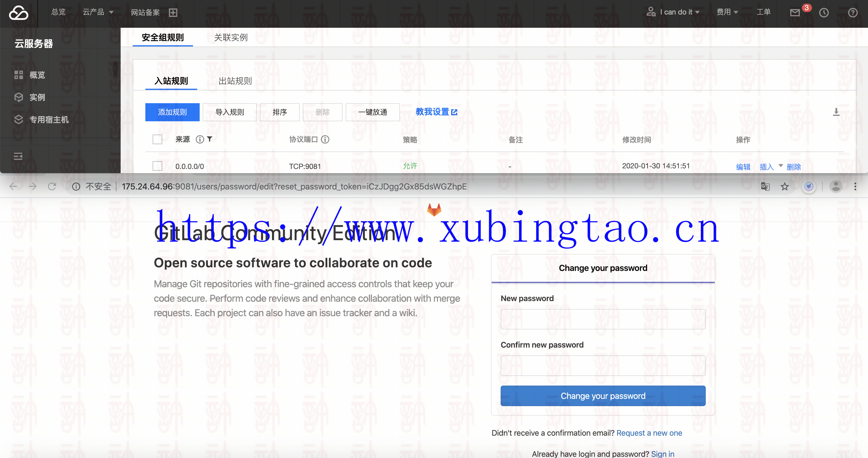Click the 添加规则 button
The width and height of the screenshot is (868, 458).
(172, 112)
